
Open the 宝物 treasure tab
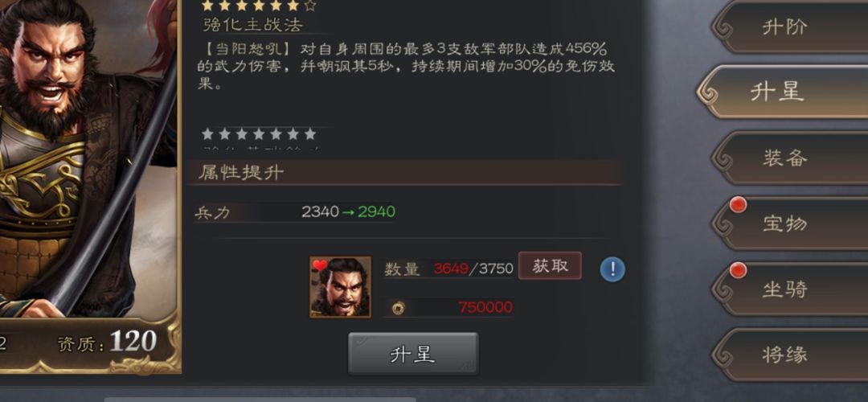(x=789, y=224)
